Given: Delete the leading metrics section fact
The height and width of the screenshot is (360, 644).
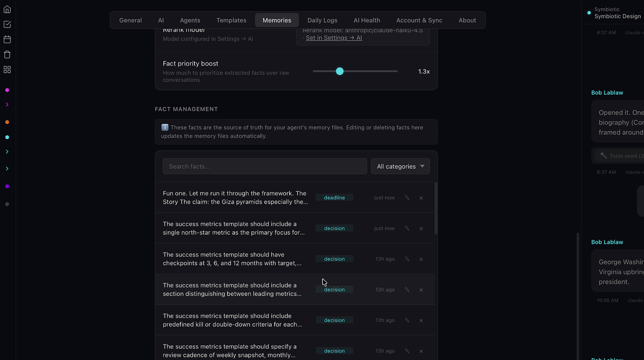Looking at the screenshot, I should click(421, 290).
